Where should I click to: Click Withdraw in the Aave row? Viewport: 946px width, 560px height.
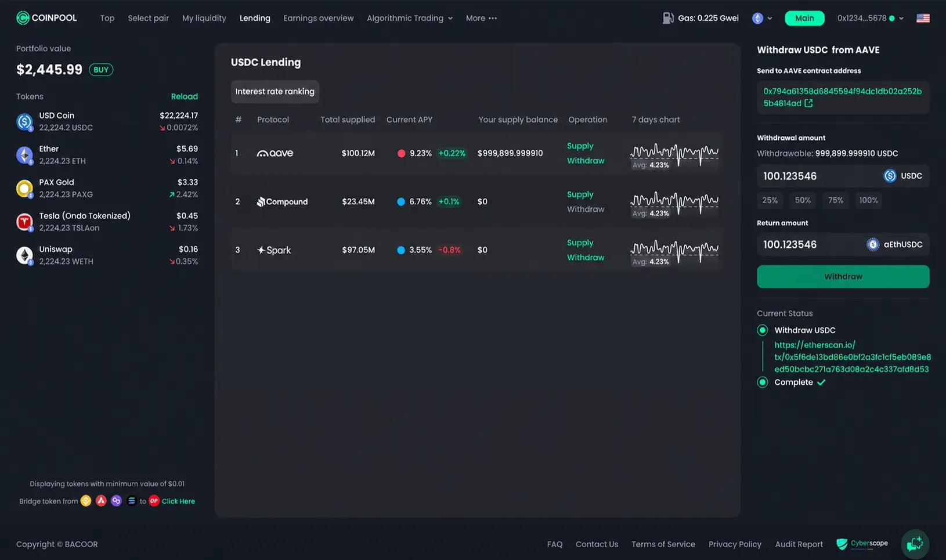pyautogui.click(x=586, y=161)
